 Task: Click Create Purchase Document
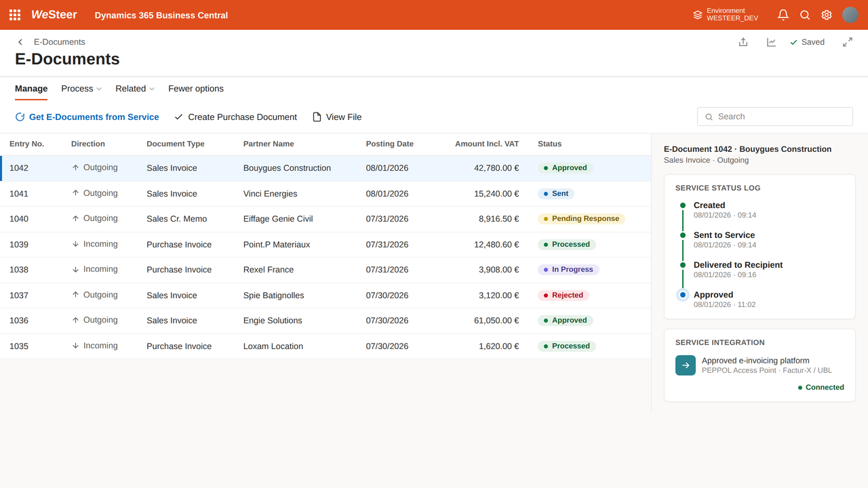coord(235,117)
